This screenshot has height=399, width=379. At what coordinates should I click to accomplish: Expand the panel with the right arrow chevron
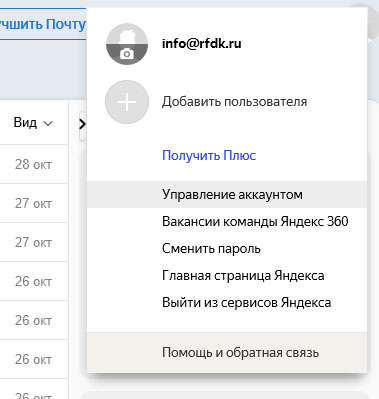(x=82, y=124)
